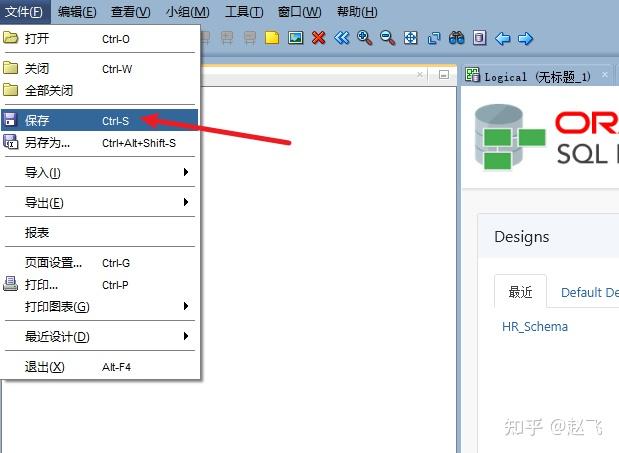Image resolution: width=619 pixels, height=453 pixels.
Task: Open the 工具(T) menu
Action: tap(244, 12)
